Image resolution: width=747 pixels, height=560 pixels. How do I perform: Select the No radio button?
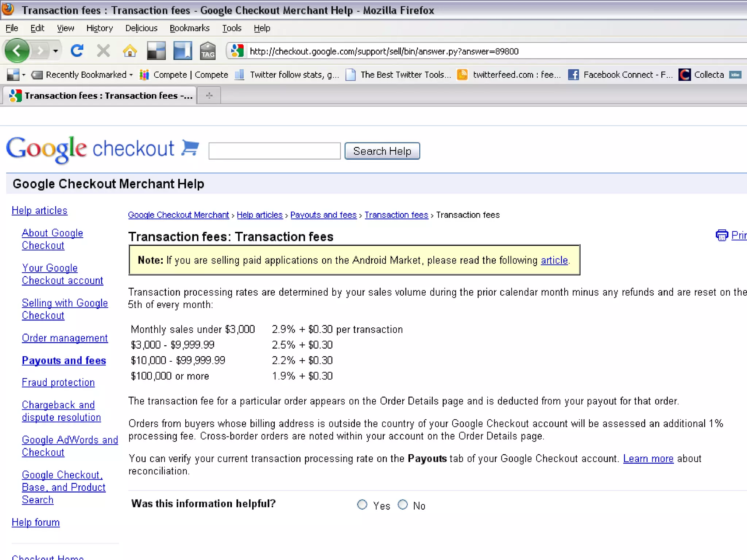click(x=403, y=505)
